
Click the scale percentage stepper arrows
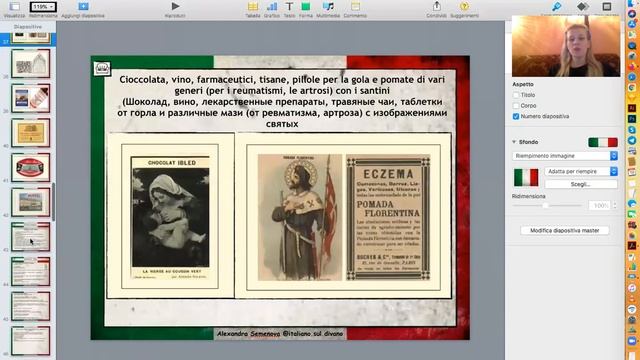(615, 206)
